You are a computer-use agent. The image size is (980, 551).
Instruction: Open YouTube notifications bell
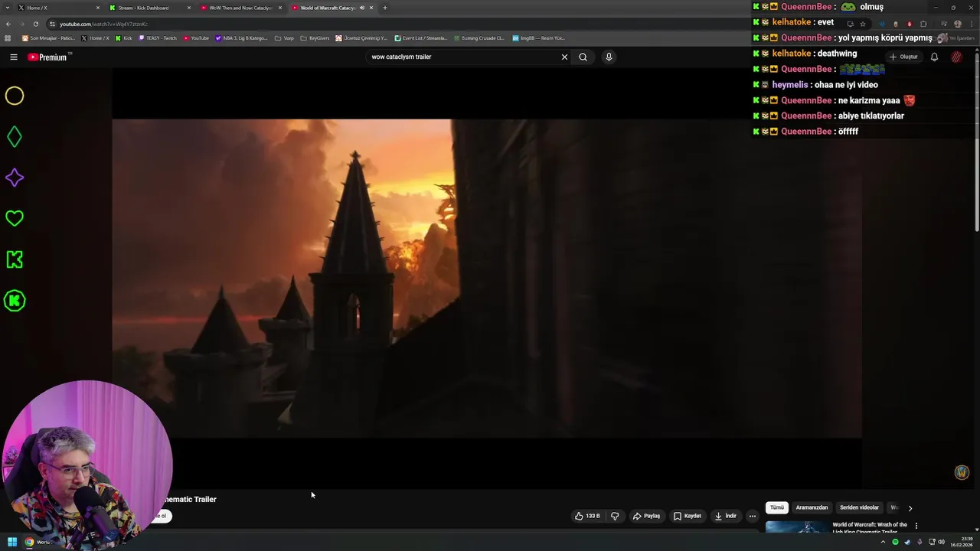click(x=934, y=57)
